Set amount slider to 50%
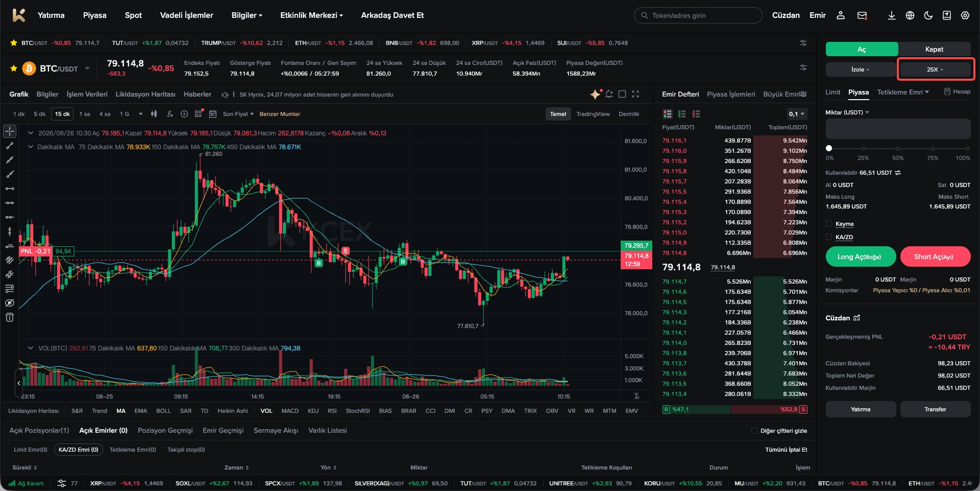 point(898,148)
